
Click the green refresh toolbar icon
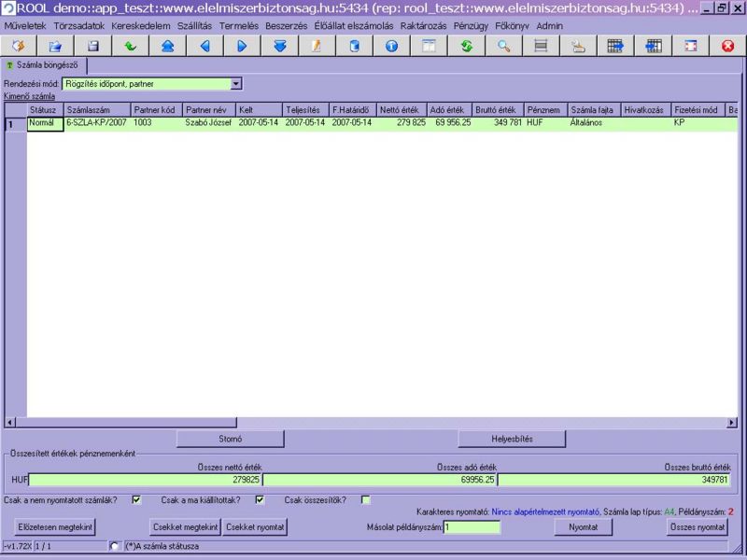click(x=466, y=46)
